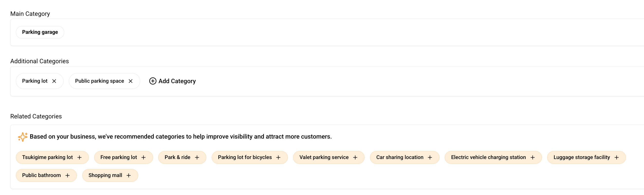Add Luggage storage facility plus icon

(616, 158)
